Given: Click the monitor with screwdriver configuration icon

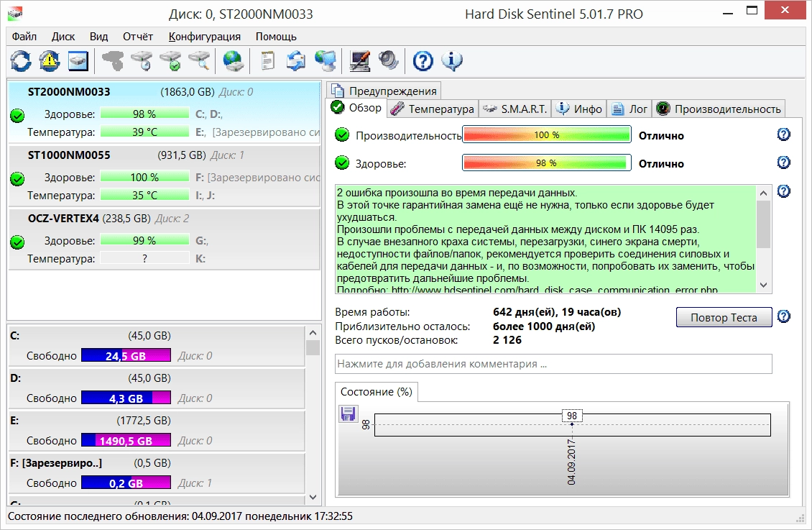Looking at the screenshot, I should (360, 61).
